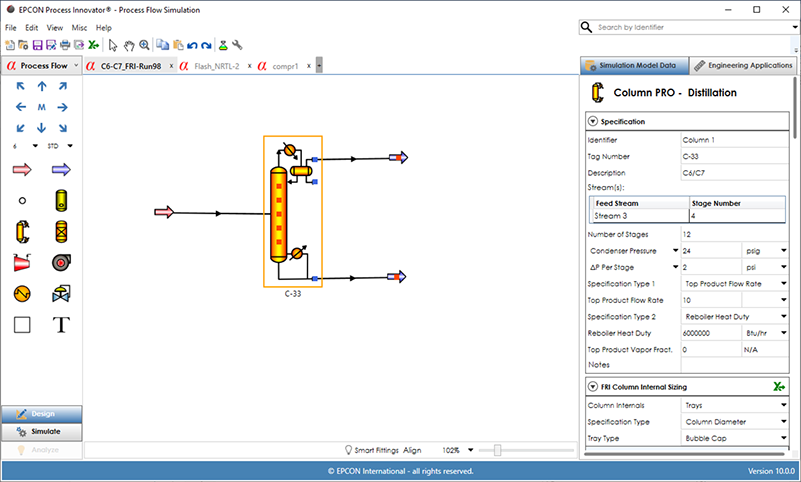Select the small circle node symbol
The width and height of the screenshot is (801, 482).
22,201
